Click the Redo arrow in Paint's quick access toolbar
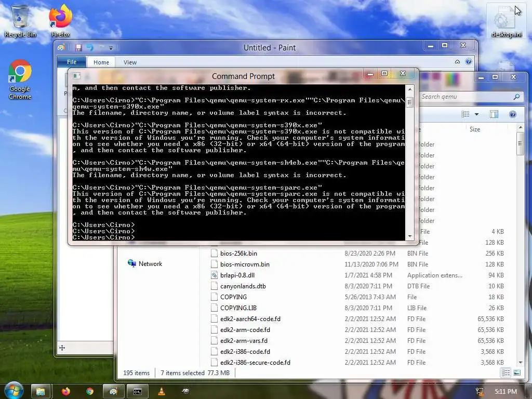The width and height of the screenshot is (532, 399). pyautogui.click(x=101, y=47)
